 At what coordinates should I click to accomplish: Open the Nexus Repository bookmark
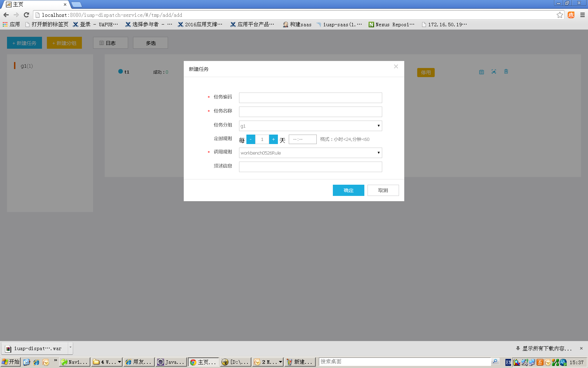click(391, 25)
